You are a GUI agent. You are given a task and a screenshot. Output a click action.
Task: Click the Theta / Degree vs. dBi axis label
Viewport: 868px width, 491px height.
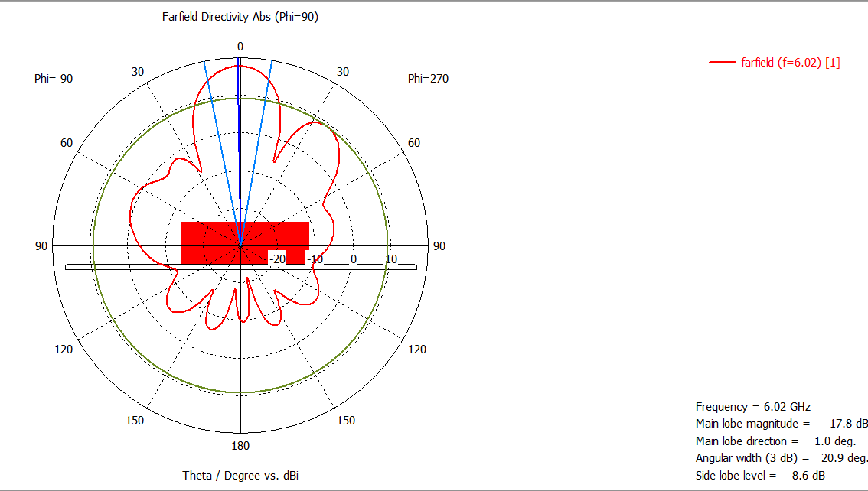(240, 476)
